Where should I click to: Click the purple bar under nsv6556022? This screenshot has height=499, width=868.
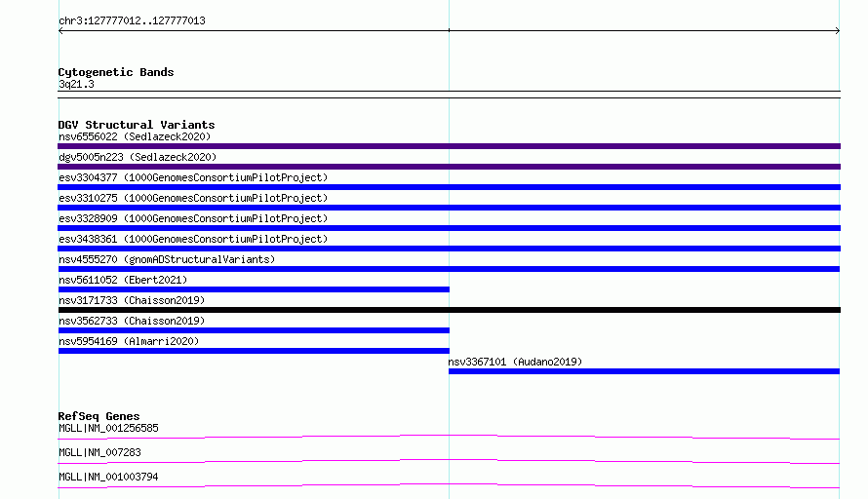(449, 146)
